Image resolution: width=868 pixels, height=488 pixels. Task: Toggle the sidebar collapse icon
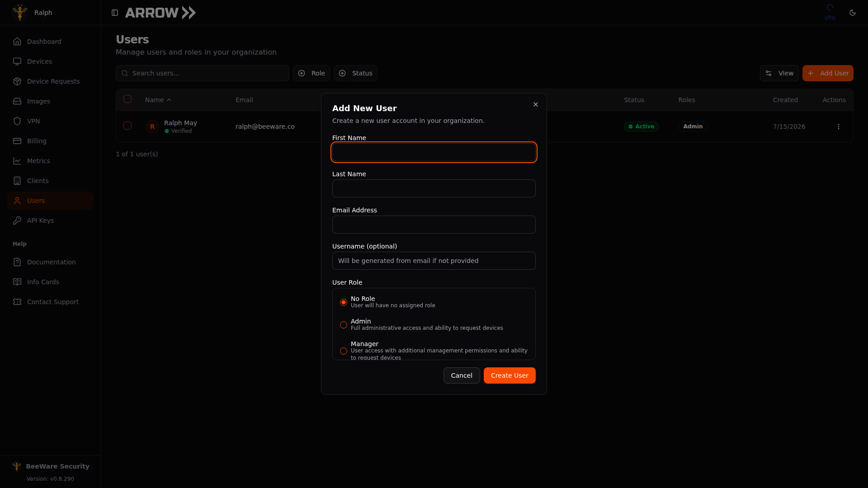point(115,13)
